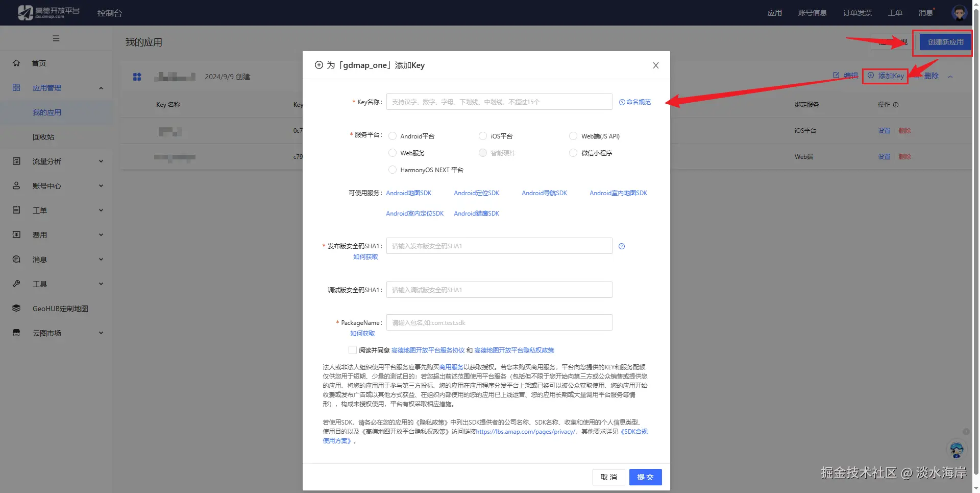Click the tools wrench icon
This screenshot has width=980, height=493.
point(16,284)
